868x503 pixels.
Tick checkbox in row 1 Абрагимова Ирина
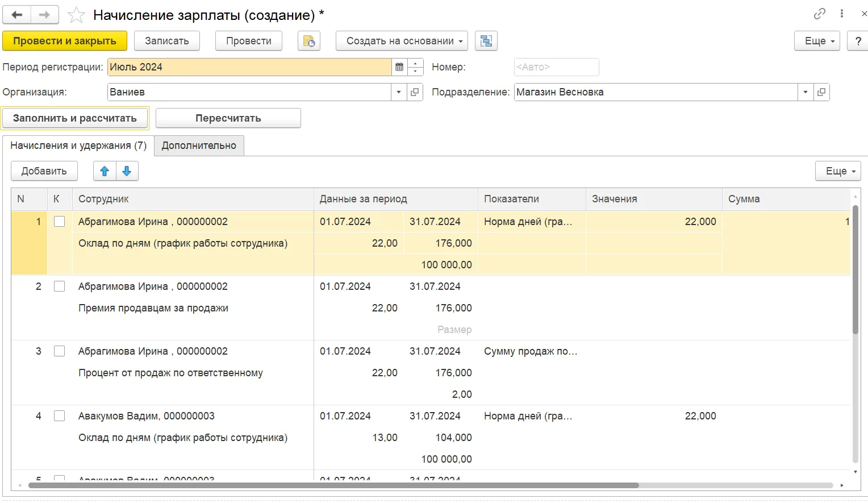59,222
